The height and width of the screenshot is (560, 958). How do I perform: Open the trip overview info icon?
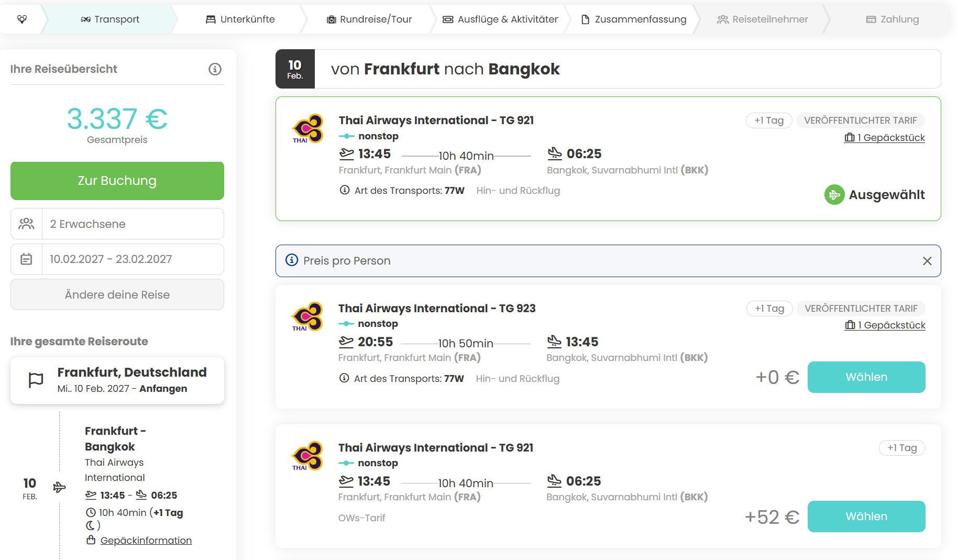[215, 69]
